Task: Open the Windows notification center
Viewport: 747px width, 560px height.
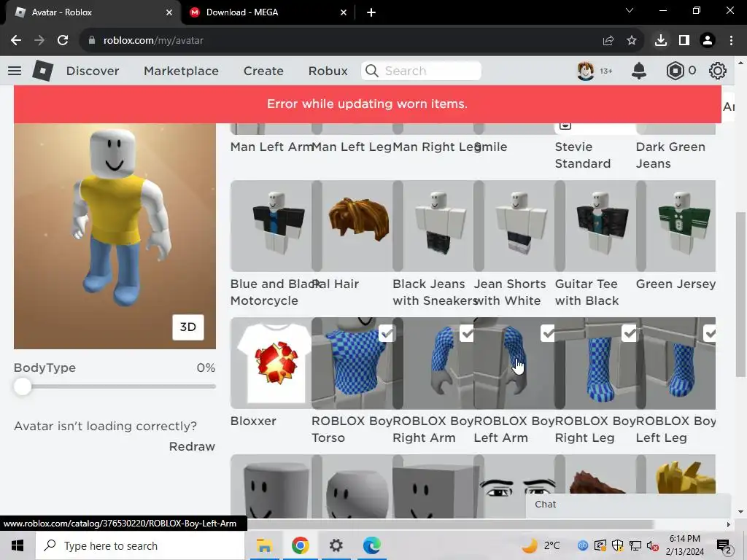Action: click(x=724, y=546)
